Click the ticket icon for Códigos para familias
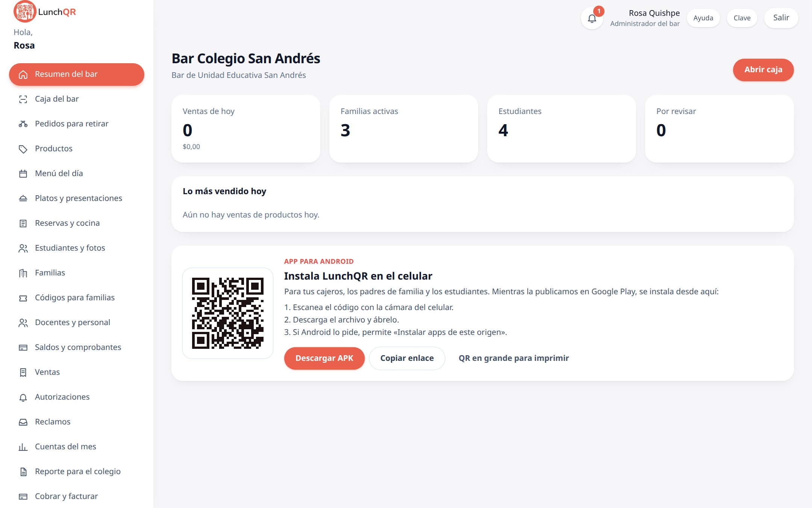Viewport: 812px width, 508px height. (x=23, y=298)
